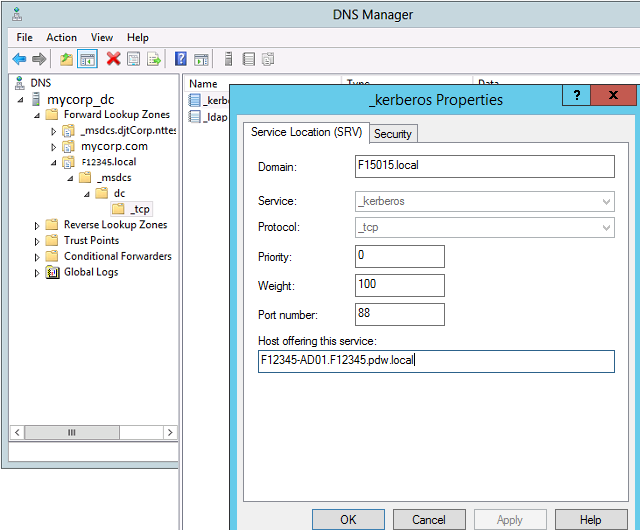Click the mycorp_dc server icon
640x530 pixels.
coord(36,99)
